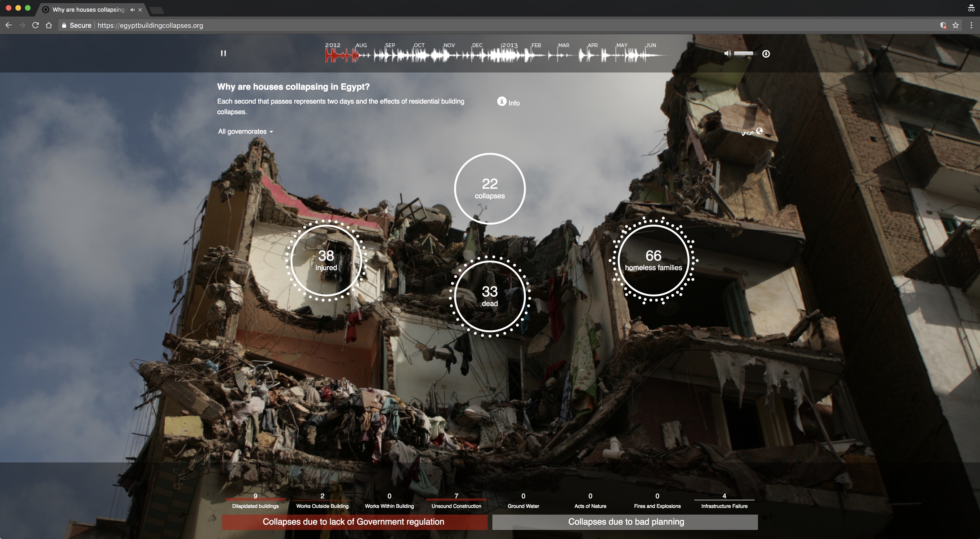Image resolution: width=980 pixels, height=539 pixels.
Task: Open the Chrome three-dot menu
Action: tap(971, 25)
